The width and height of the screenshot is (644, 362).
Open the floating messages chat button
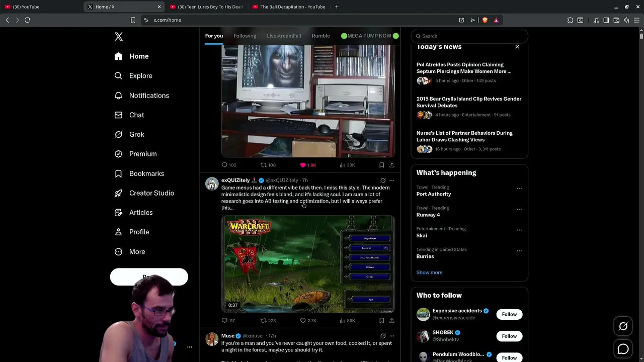click(x=623, y=349)
